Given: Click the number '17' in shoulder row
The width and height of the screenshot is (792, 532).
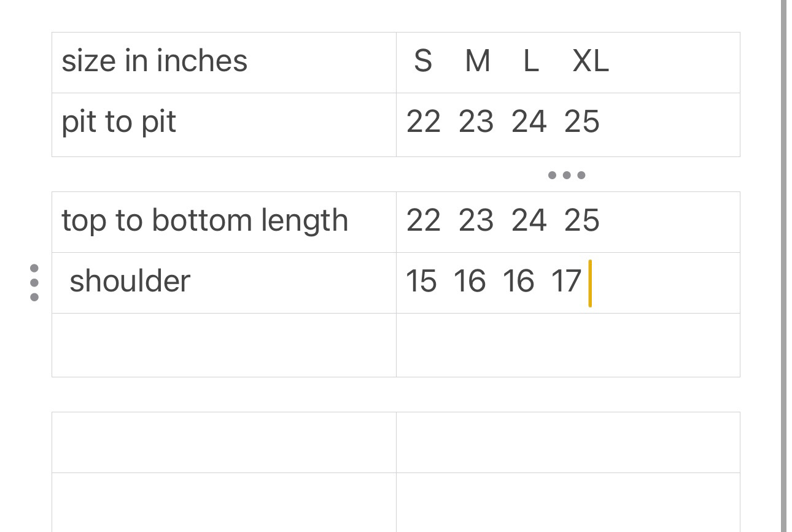Looking at the screenshot, I should (x=565, y=281).
